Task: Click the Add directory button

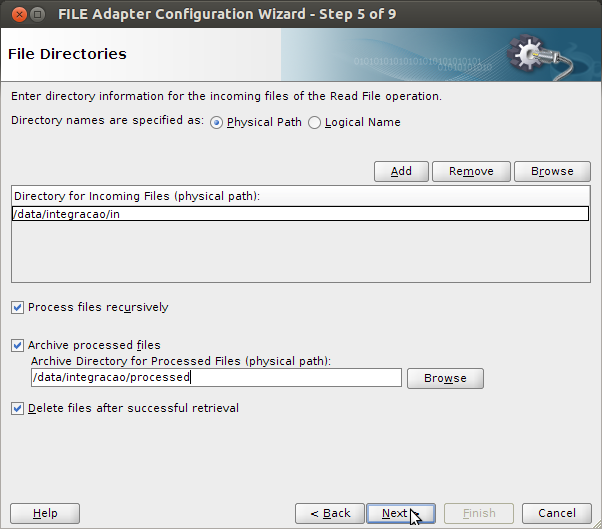Action: (401, 171)
